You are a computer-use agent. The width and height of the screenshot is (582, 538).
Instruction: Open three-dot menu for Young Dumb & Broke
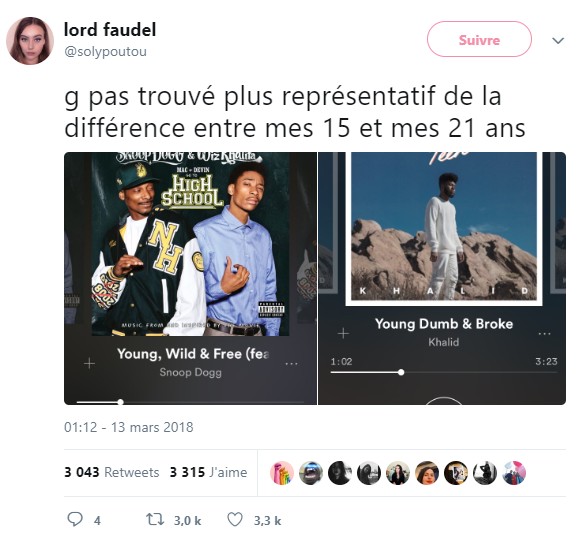click(545, 334)
